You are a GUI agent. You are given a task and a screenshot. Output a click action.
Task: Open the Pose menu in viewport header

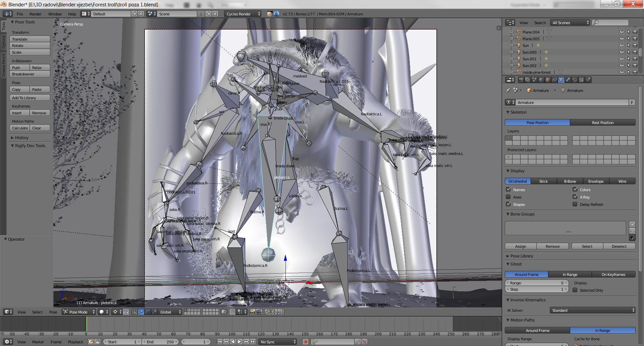coord(53,312)
